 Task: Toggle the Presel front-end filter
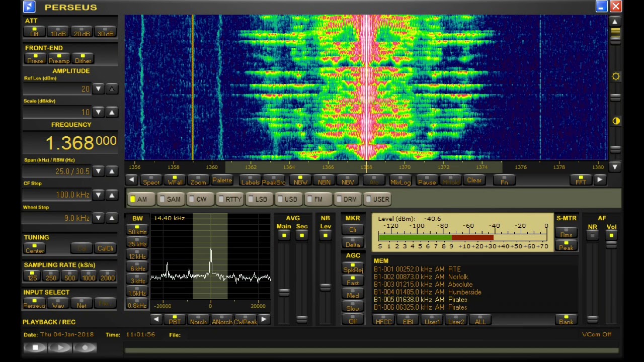[x=35, y=59]
